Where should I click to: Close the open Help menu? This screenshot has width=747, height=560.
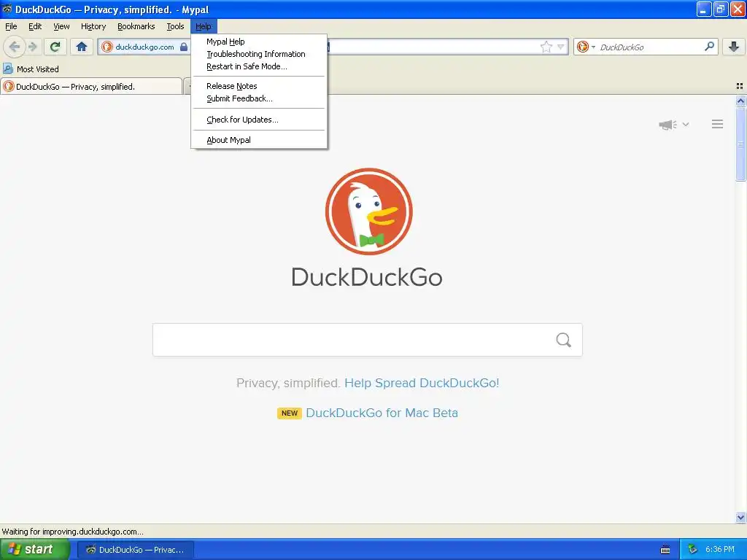point(204,26)
